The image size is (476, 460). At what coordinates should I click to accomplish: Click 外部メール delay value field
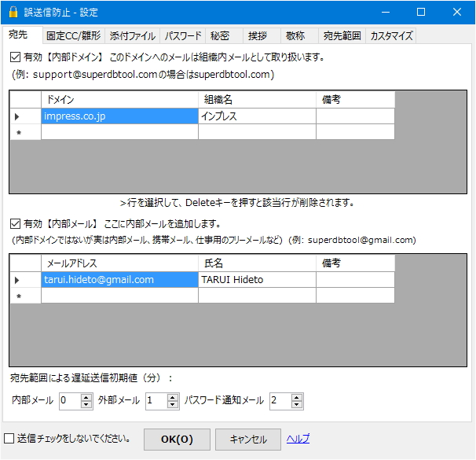coord(156,401)
